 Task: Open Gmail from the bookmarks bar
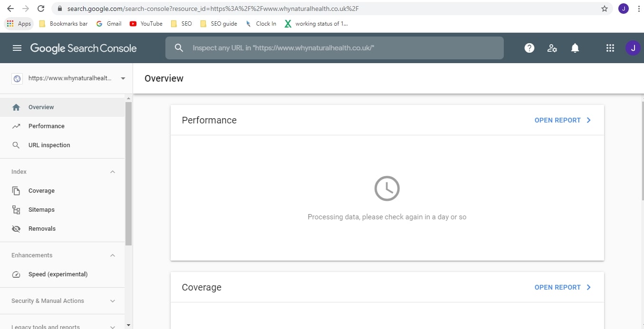point(109,23)
